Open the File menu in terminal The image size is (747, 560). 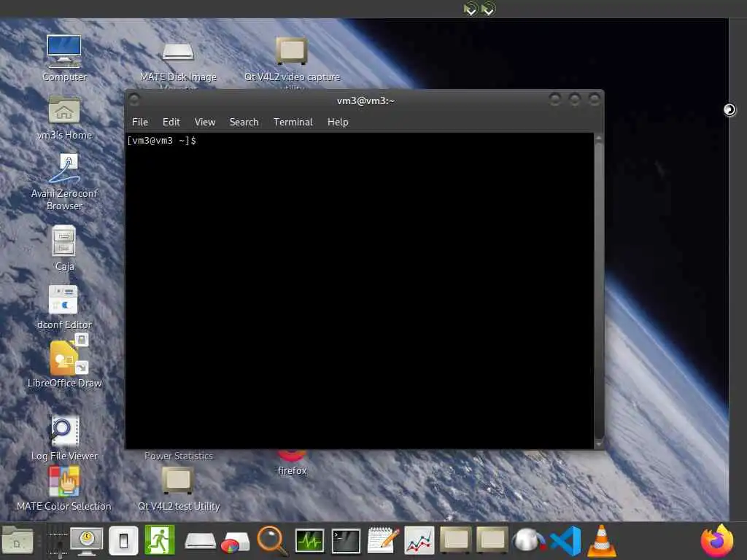(140, 122)
